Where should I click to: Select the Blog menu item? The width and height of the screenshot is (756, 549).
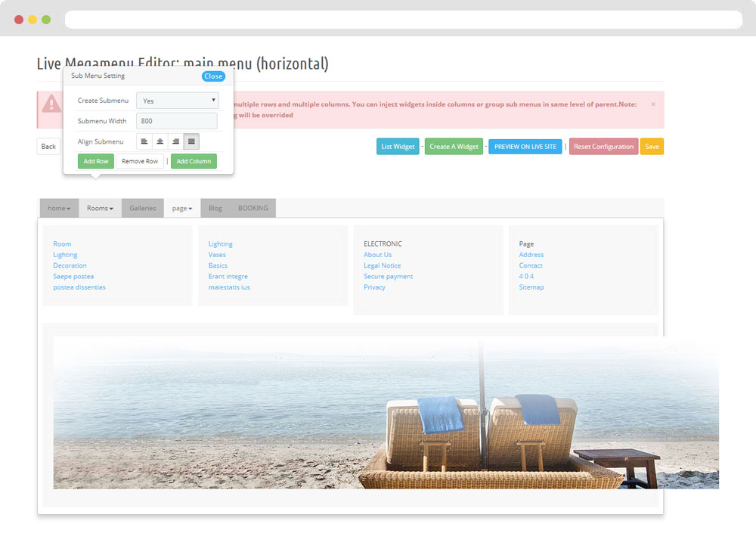coord(215,208)
